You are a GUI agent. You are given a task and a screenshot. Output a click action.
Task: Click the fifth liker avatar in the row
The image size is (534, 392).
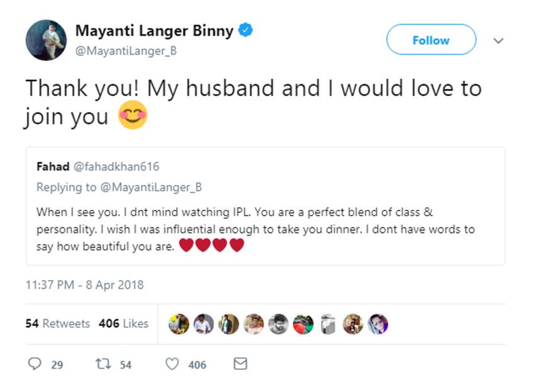[278, 324]
